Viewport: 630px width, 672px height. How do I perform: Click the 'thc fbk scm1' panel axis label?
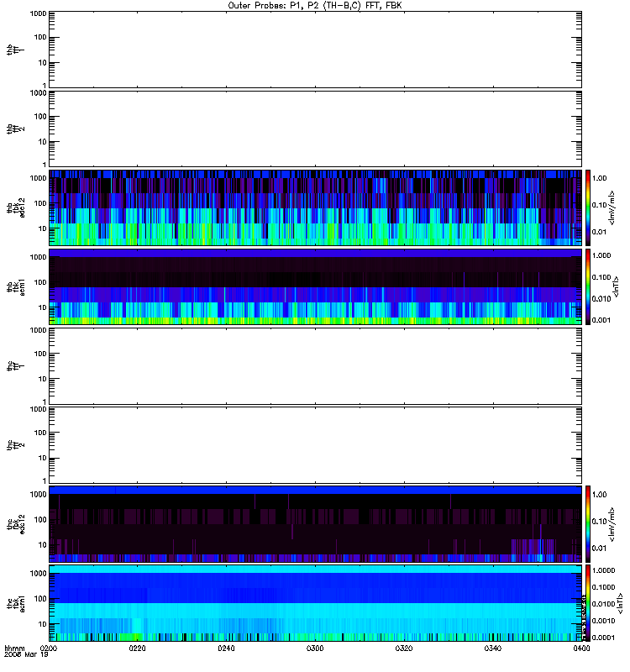pyautogui.click(x=15, y=603)
